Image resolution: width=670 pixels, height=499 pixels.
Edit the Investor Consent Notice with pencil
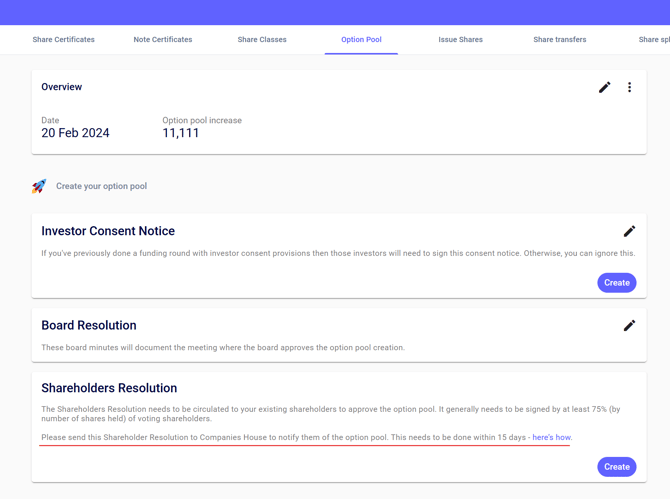629,231
